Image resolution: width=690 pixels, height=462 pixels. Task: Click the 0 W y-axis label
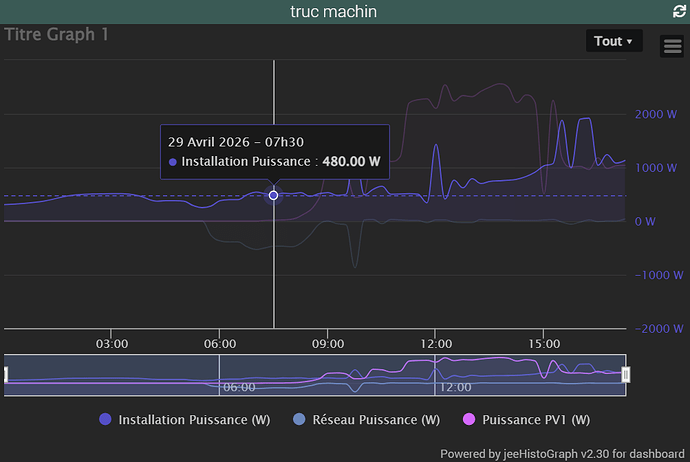click(645, 221)
